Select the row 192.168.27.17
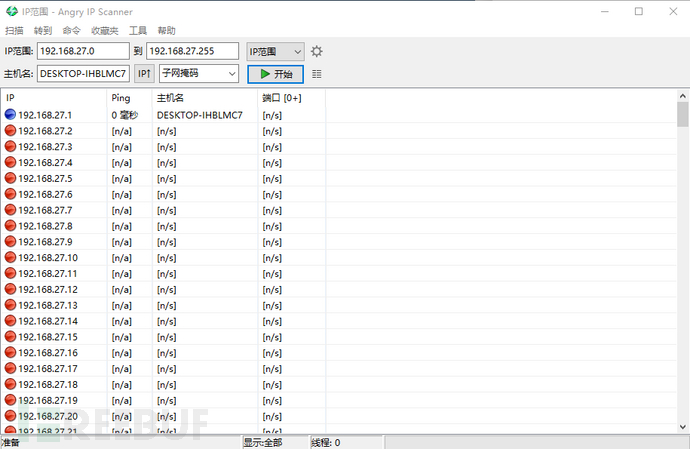Screen dimensions: 690x449 339,368
